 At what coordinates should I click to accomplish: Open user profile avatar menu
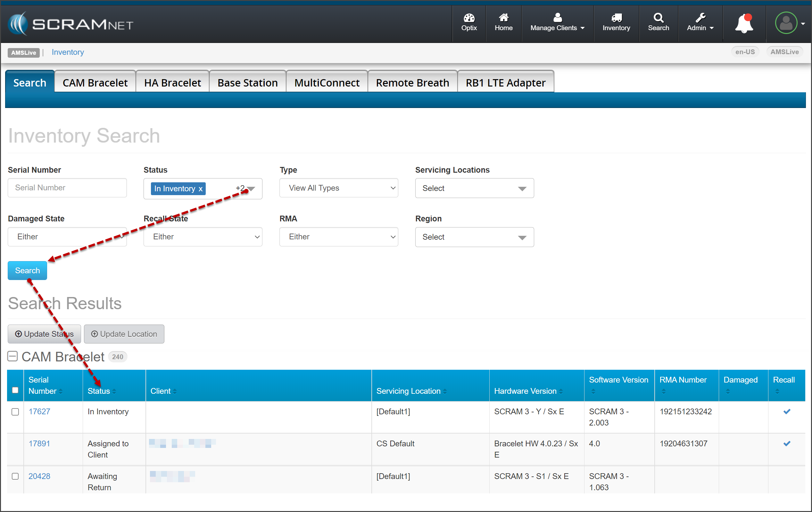(x=786, y=23)
